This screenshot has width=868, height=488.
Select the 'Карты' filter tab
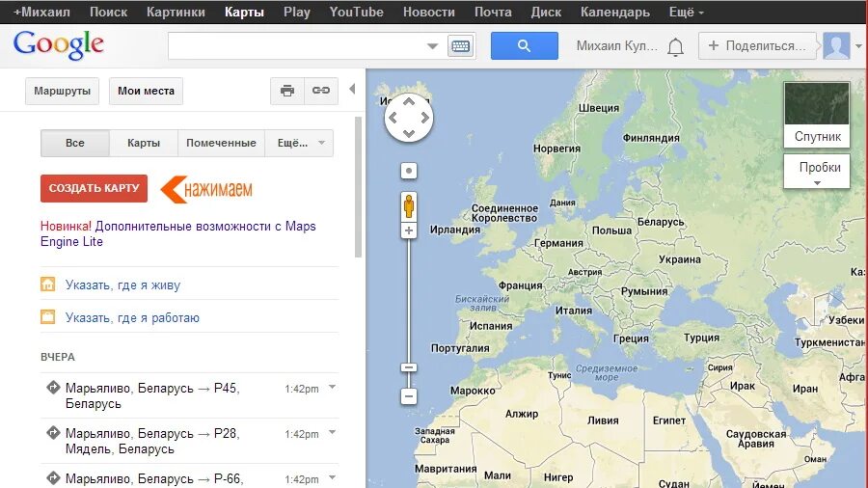coord(144,144)
